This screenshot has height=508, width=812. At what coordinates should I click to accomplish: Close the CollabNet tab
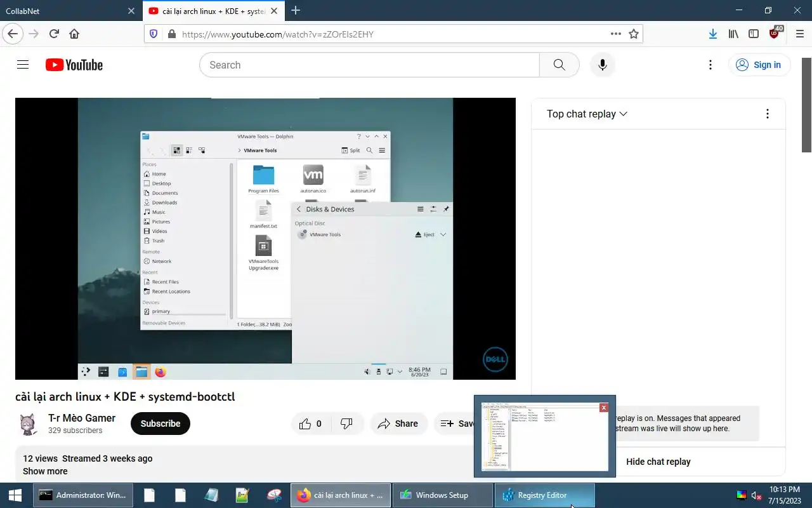pos(131,11)
